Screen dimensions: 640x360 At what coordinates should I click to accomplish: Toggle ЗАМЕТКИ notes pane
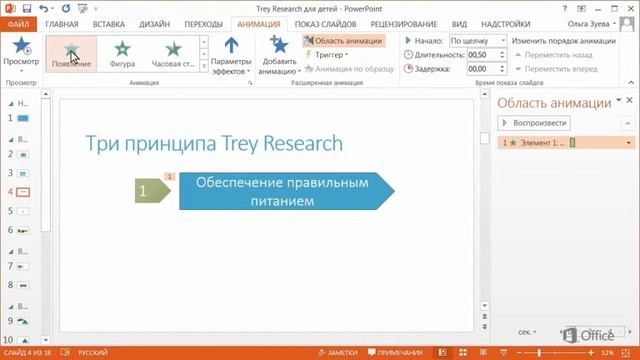pos(338,353)
